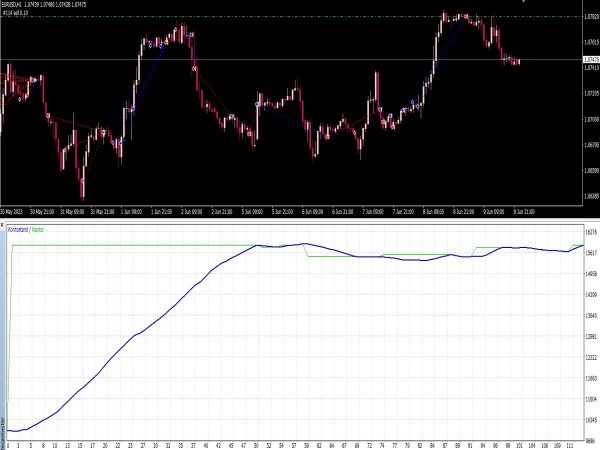Viewport: 600px width, 450px height.
Task: Click the 1.06385 price scale label
Action: click(592, 196)
